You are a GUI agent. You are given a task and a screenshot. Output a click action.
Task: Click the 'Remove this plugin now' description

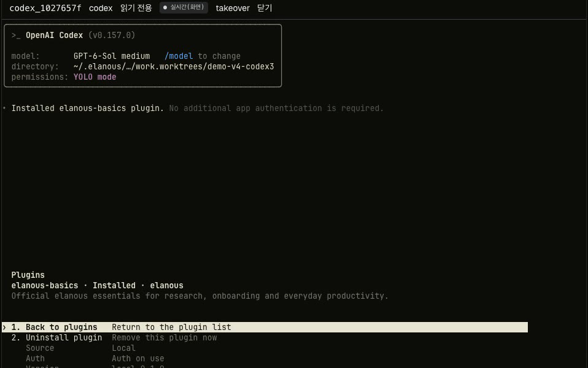click(x=164, y=338)
